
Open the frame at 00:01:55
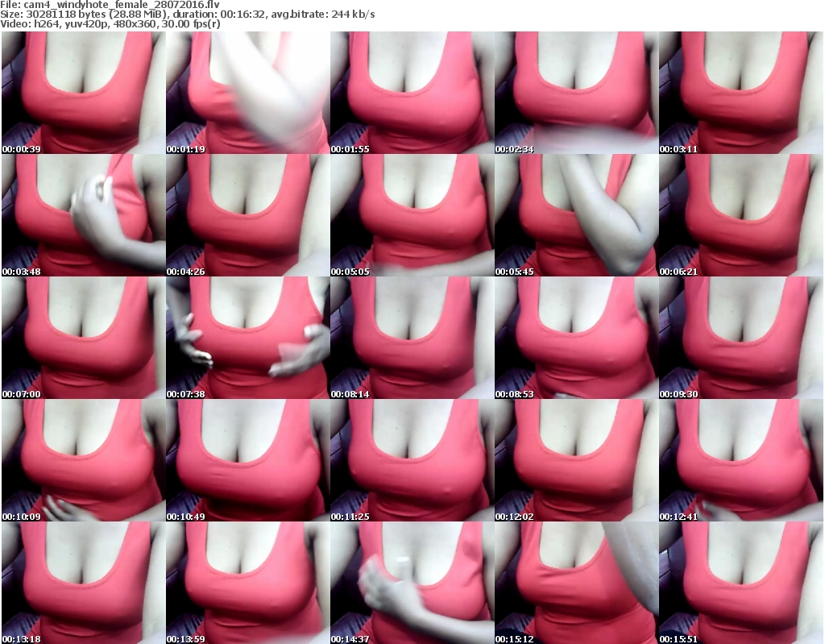coord(412,93)
